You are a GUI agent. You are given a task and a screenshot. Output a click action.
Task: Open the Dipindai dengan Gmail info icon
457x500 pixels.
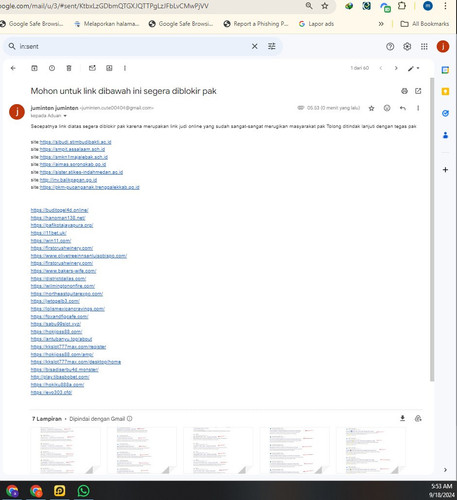[x=130, y=419]
